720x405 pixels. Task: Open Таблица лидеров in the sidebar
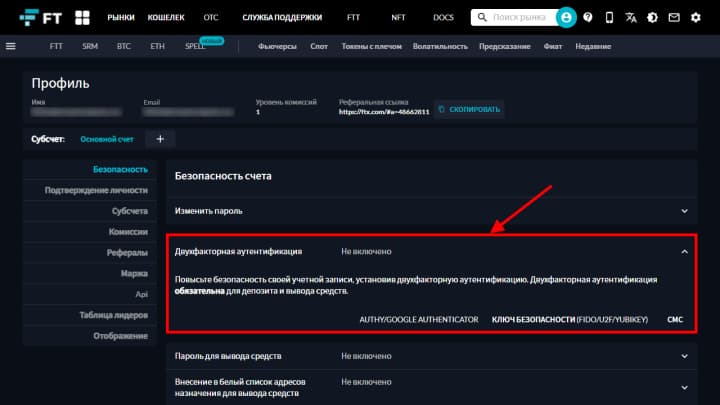(x=113, y=315)
